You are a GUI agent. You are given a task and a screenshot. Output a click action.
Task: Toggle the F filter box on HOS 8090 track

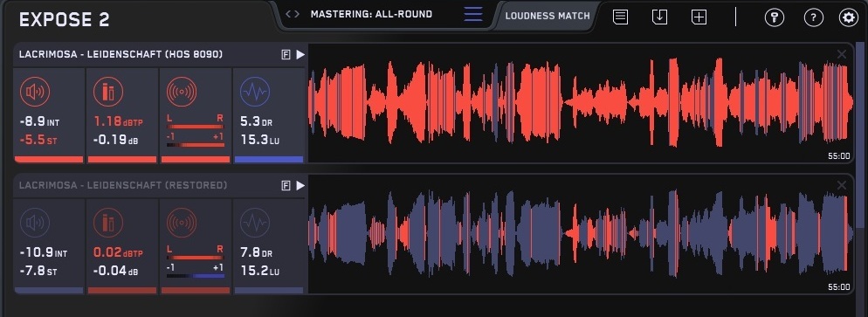[x=286, y=54]
